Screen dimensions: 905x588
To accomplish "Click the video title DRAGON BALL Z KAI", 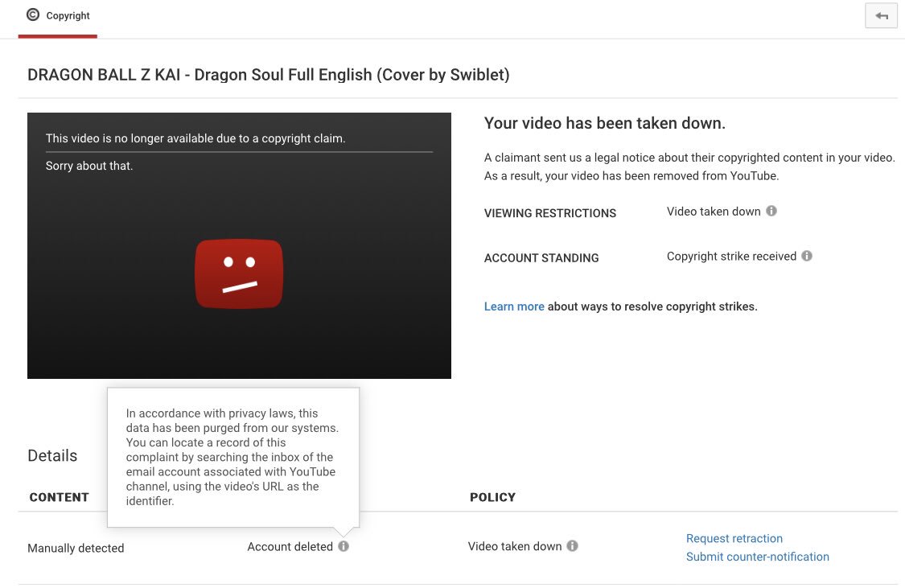I will pos(269,75).
